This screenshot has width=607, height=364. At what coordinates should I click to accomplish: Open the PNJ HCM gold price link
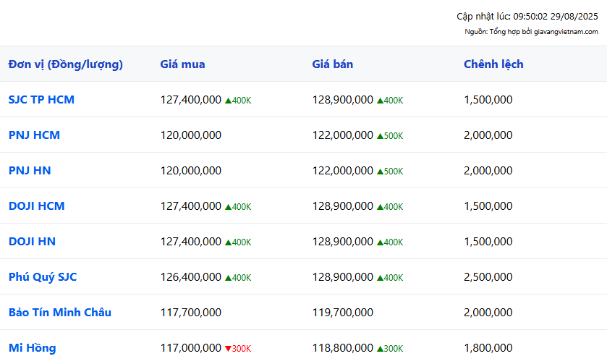(x=34, y=135)
